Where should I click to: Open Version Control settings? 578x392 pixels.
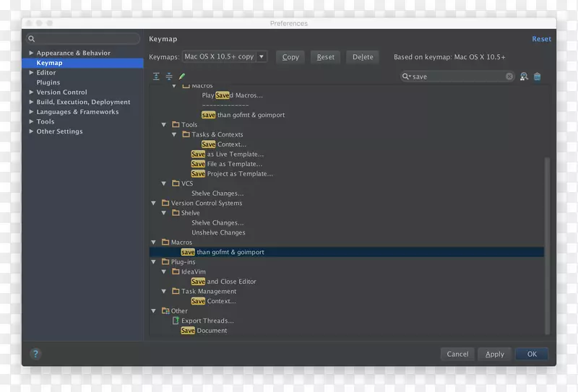click(x=61, y=92)
